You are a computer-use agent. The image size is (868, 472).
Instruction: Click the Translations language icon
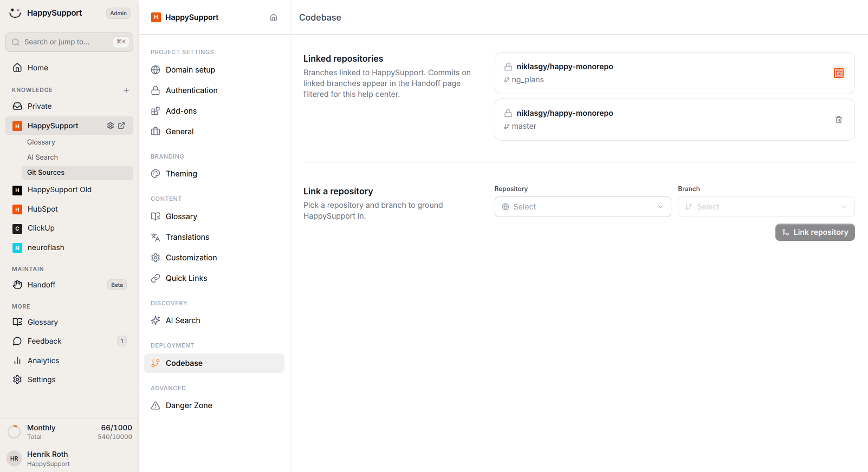tap(156, 237)
